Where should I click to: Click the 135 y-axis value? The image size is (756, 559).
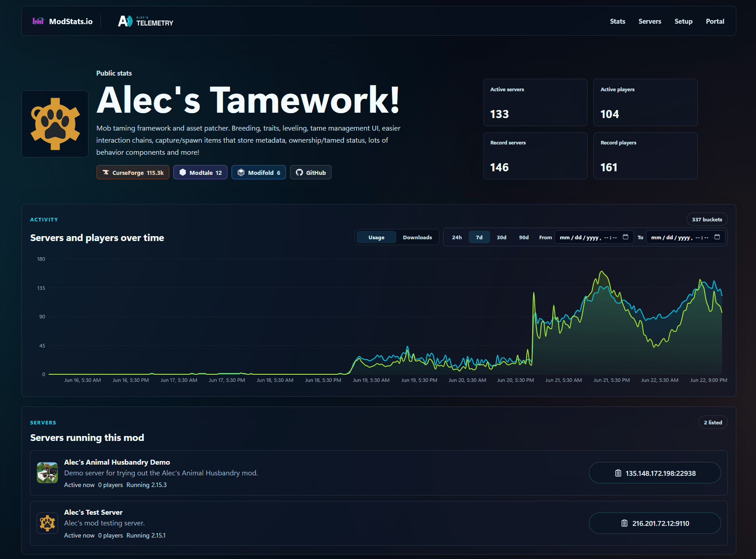pyautogui.click(x=41, y=288)
